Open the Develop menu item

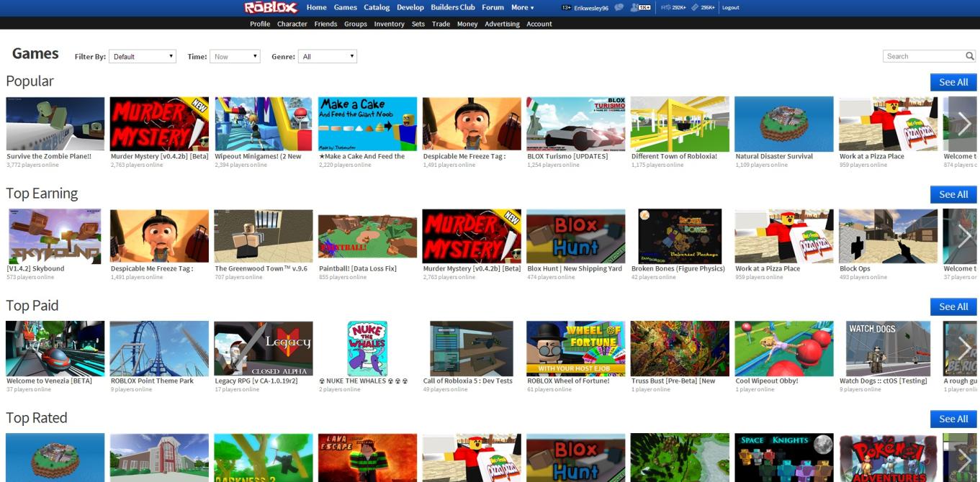click(410, 7)
